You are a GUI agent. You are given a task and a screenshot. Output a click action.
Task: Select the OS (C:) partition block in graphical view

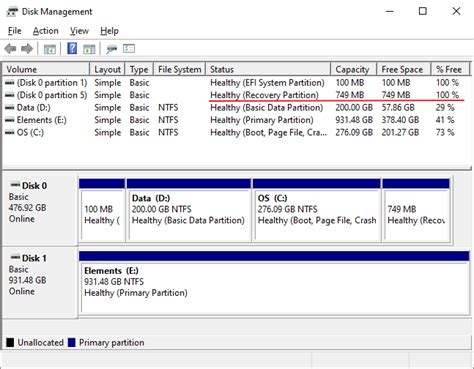[x=317, y=210]
